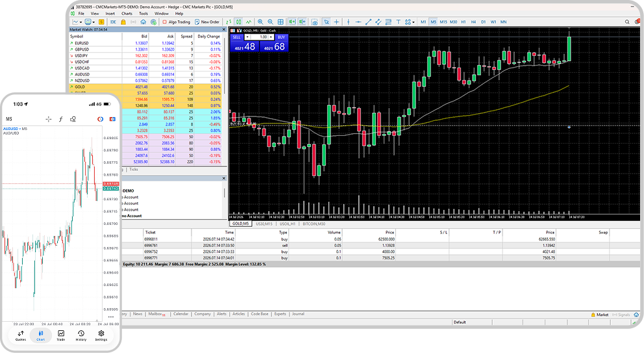Screen dimensions: 644x353
Task: Draw a vertical line with toolbar tool
Action: point(348,22)
